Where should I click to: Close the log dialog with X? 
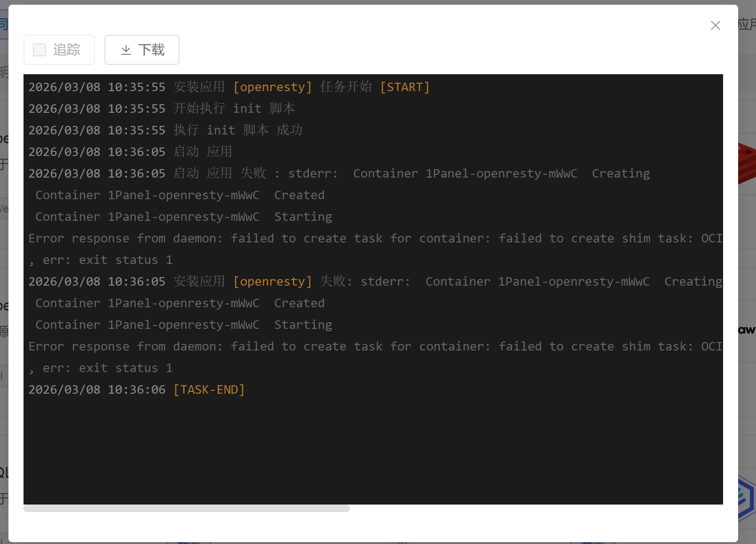click(715, 25)
